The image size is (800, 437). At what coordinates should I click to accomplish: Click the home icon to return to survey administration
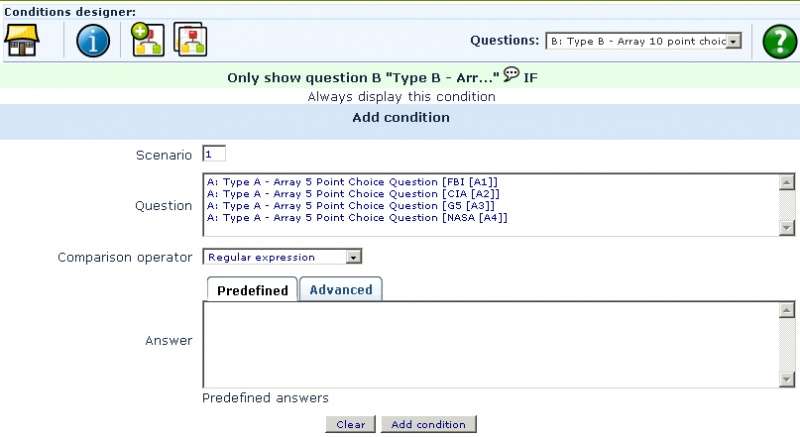(22, 41)
